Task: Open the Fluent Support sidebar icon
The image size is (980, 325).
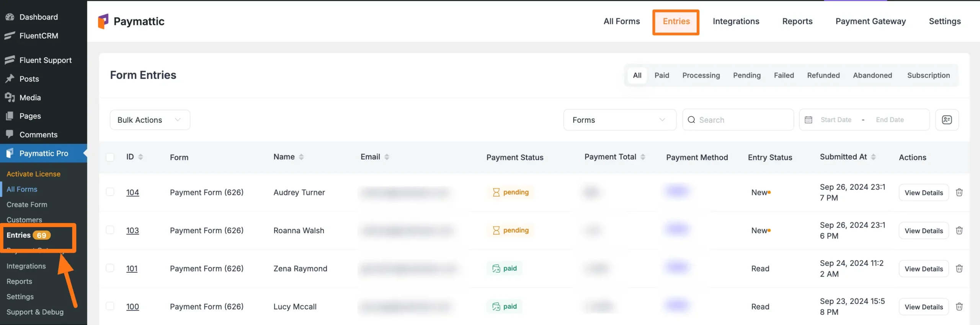Action: [10, 60]
